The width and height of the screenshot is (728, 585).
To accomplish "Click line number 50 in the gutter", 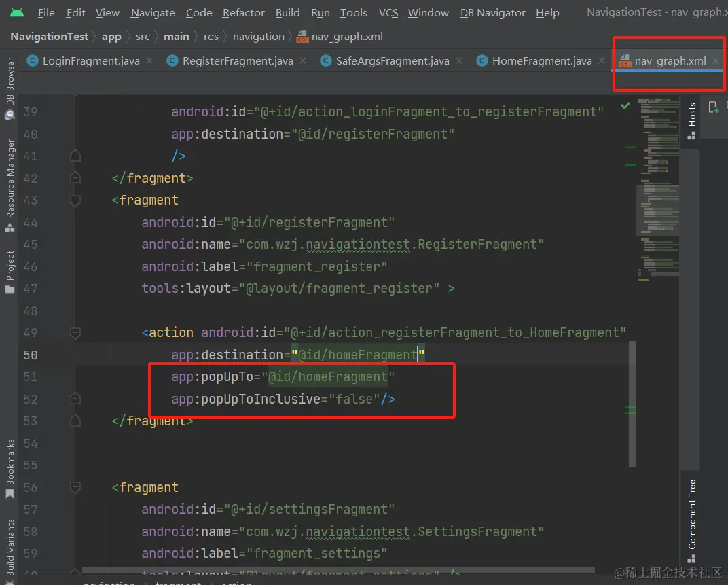I will 31,355.
